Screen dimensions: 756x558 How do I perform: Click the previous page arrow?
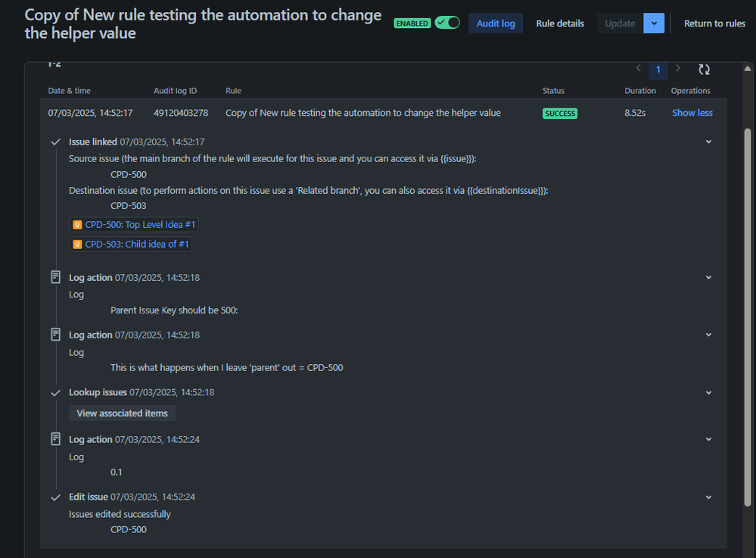tap(639, 68)
